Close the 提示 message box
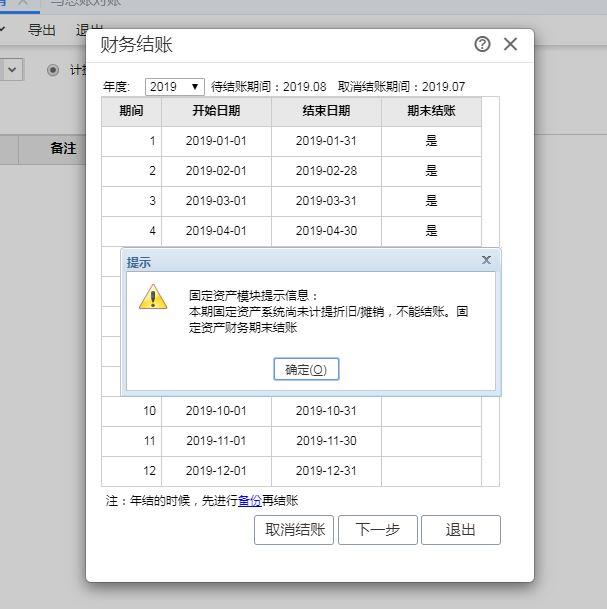The image size is (607, 609). (x=486, y=260)
